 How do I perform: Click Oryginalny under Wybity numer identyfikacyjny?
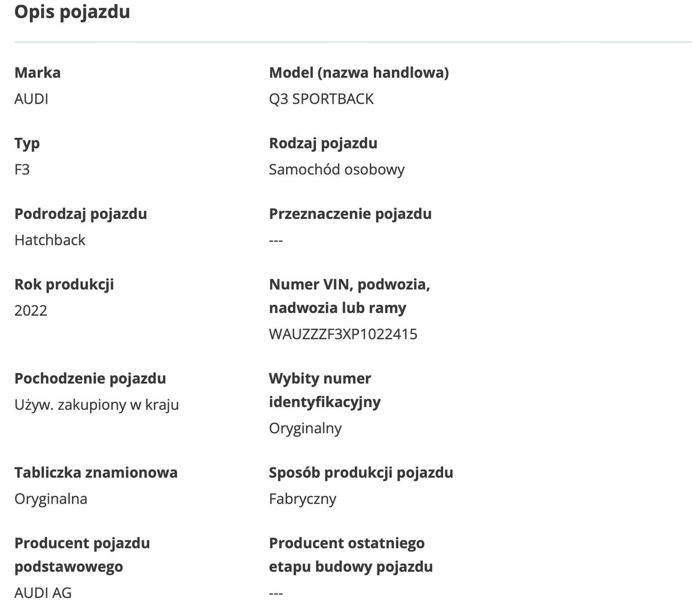tap(305, 428)
